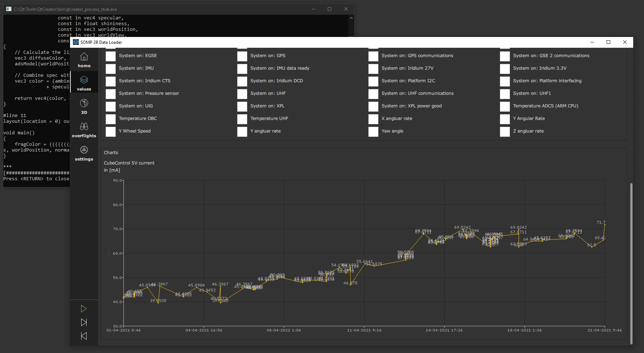Click the vertical scrollbar beside the chart
Image resolution: width=644 pixels, height=353 pixels.
pos(631,263)
